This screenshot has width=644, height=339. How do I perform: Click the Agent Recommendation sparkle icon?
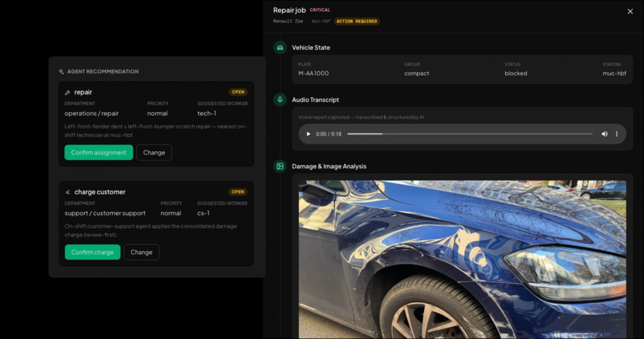coord(61,72)
